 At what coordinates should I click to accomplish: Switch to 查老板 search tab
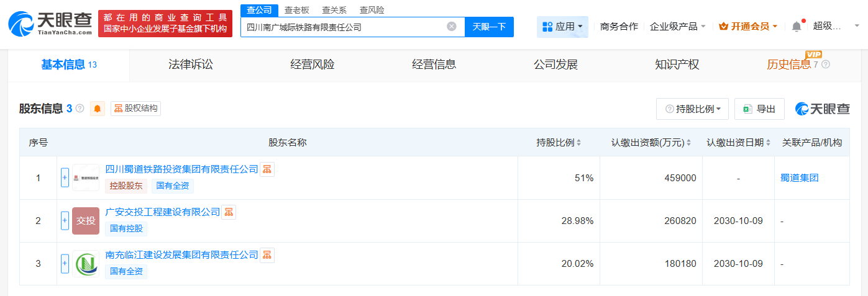click(x=296, y=10)
